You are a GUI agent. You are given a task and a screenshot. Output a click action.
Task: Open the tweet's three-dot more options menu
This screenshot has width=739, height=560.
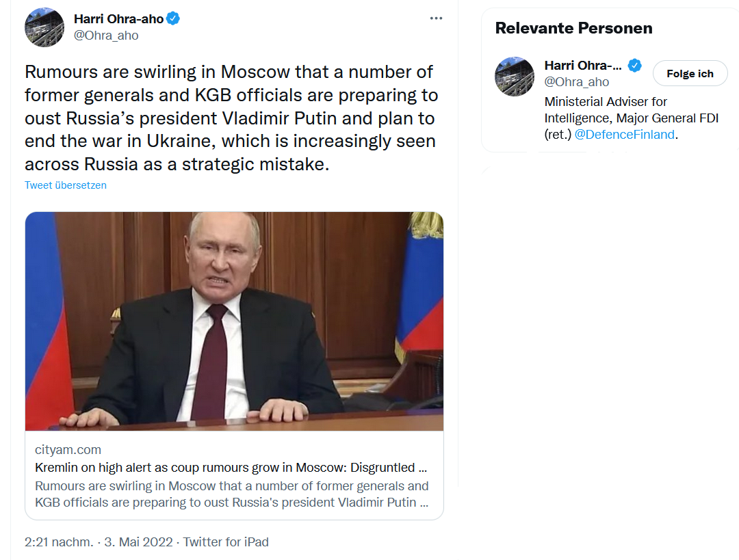click(x=436, y=18)
